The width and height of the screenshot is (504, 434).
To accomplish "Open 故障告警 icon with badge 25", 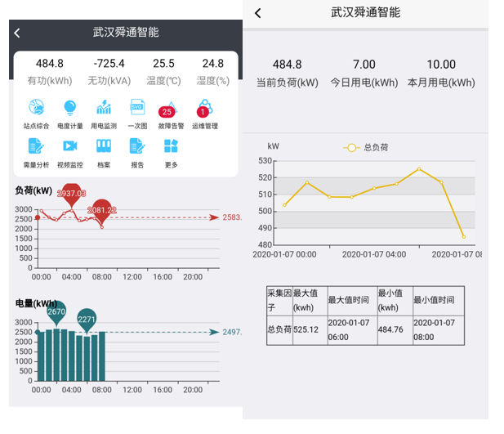I will click(x=168, y=110).
